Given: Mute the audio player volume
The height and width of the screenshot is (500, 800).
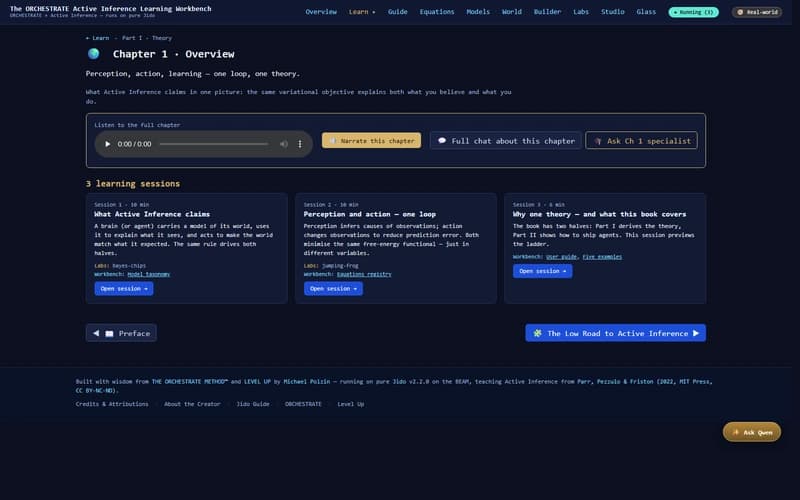Looking at the screenshot, I should (283, 144).
